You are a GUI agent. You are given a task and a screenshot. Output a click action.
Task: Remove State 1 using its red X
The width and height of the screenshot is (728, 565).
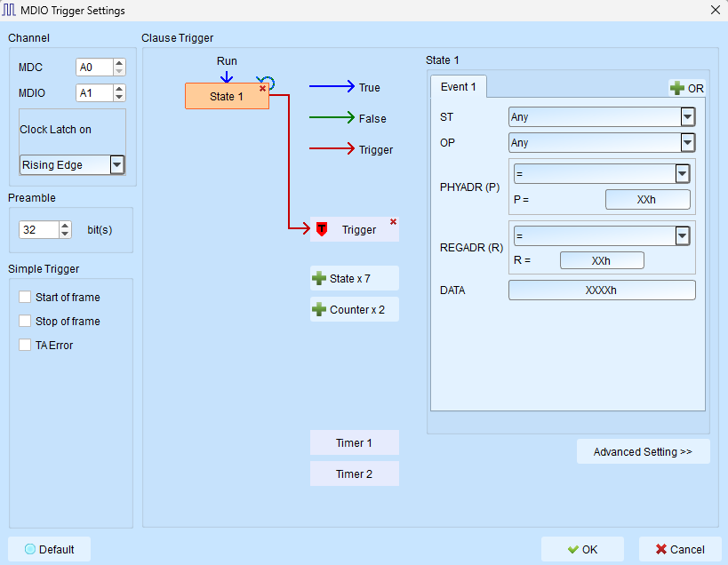tap(263, 88)
